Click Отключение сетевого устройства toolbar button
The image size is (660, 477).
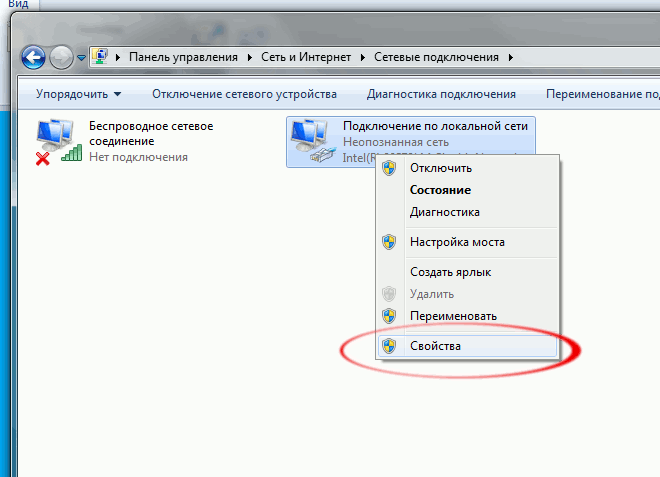point(245,94)
